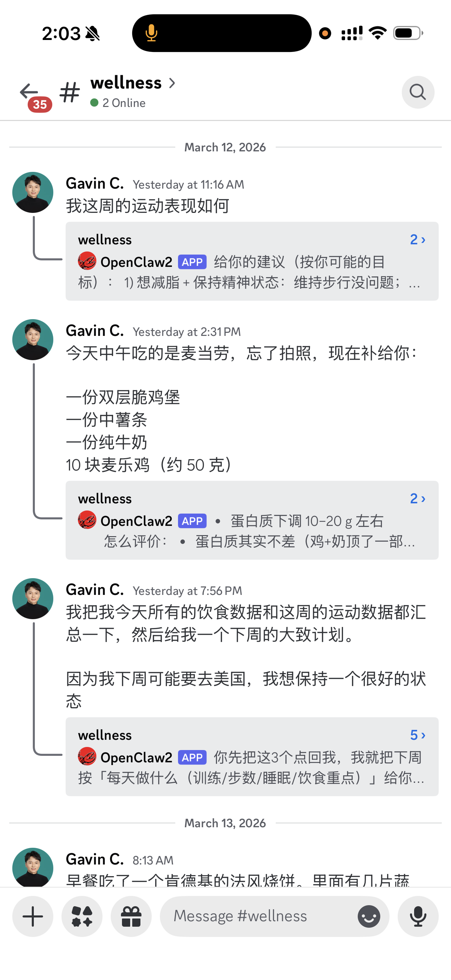Expand wellness channel details chevron
The width and height of the screenshot is (451, 980).
point(172,83)
